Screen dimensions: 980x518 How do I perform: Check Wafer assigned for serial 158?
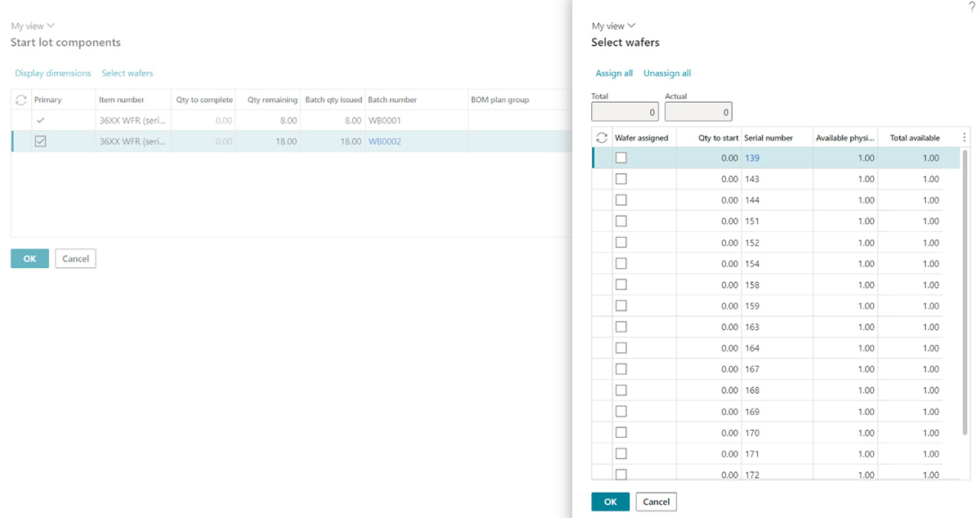[621, 285]
